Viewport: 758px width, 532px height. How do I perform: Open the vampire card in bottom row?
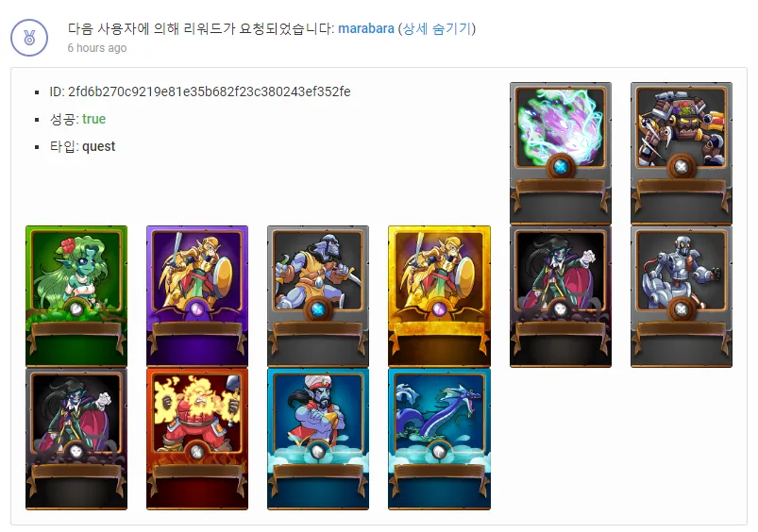click(76, 439)
